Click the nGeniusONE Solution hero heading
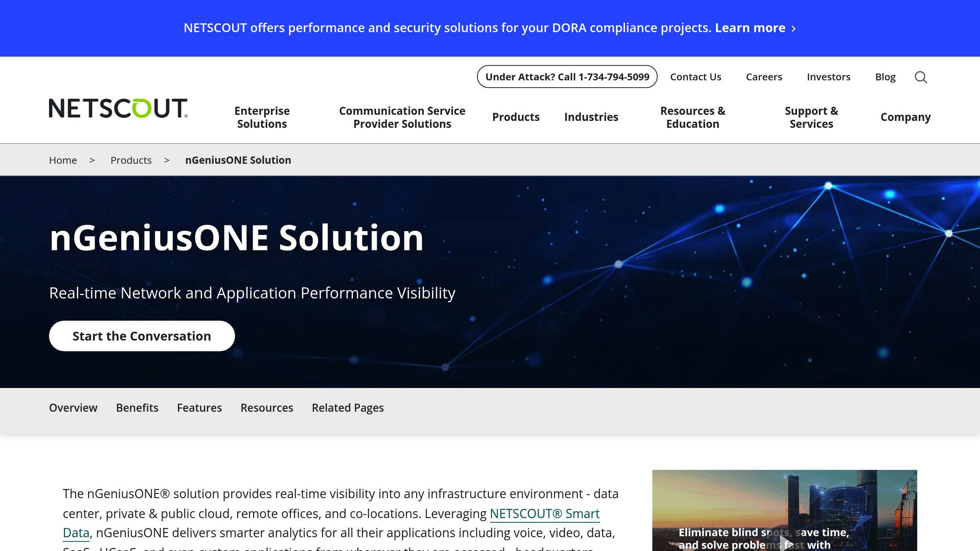This screenshot has width=980, height=551. pyautogui.click(x=236, y=238)
